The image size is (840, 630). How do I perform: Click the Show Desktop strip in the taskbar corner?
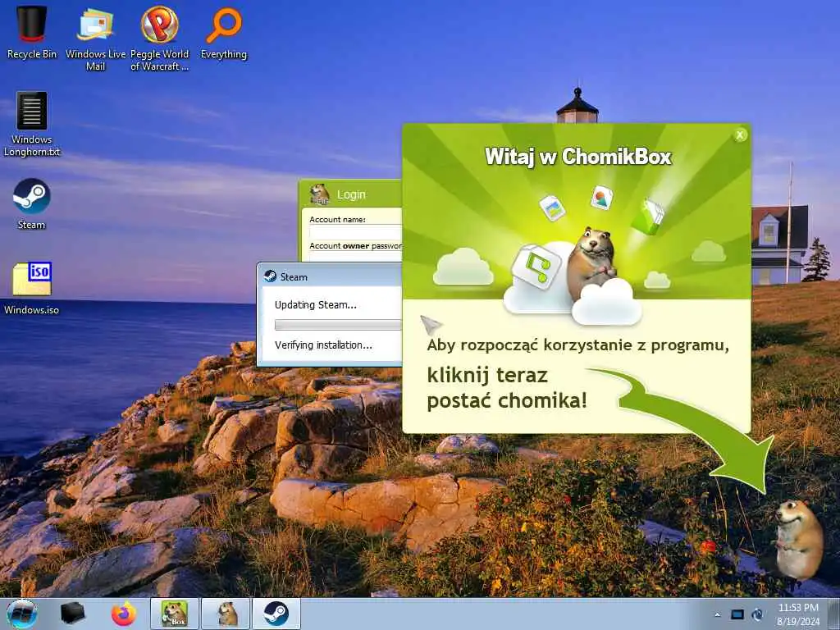[834, 614]
